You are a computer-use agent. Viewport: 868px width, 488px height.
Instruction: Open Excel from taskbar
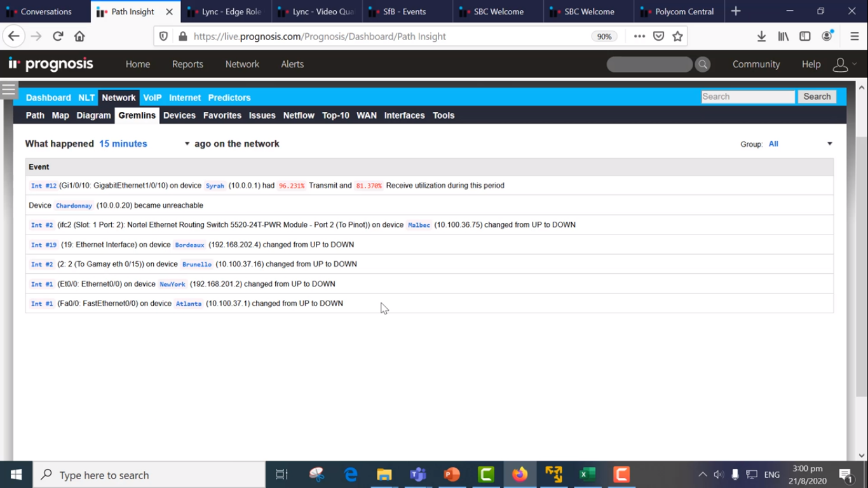pyautogui.click(x=587, y=475)
